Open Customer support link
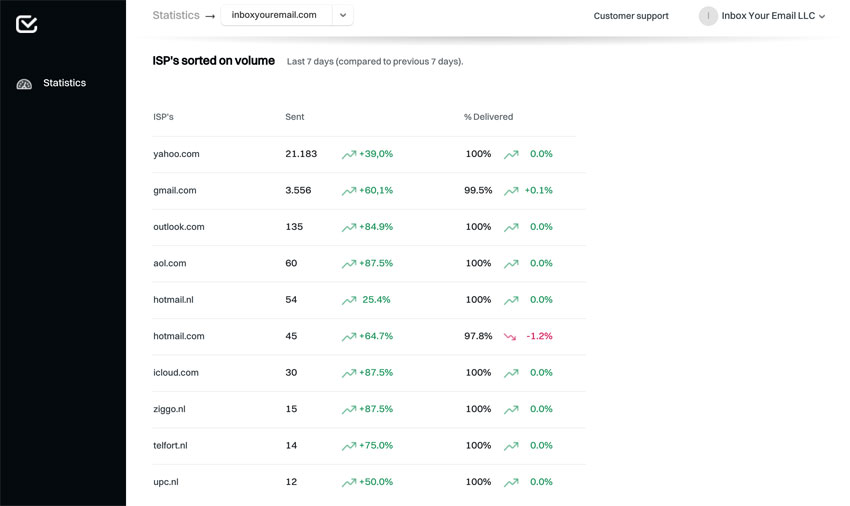 pos(631,16)
